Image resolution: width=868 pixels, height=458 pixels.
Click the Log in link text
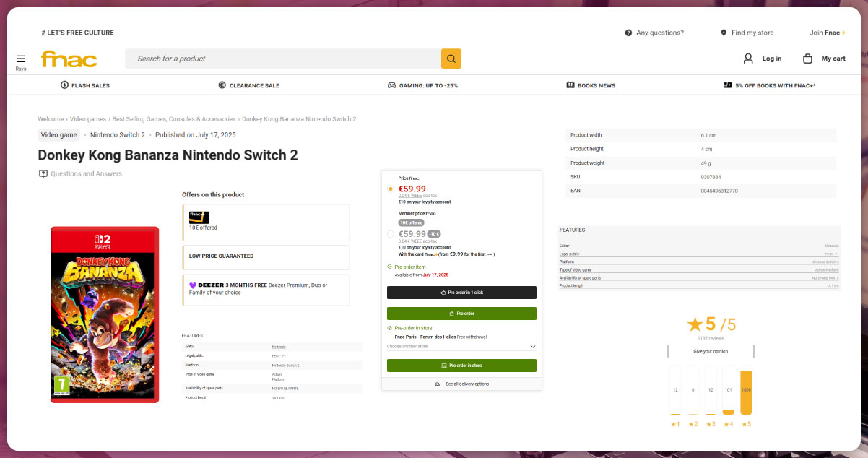coord(772,59)
